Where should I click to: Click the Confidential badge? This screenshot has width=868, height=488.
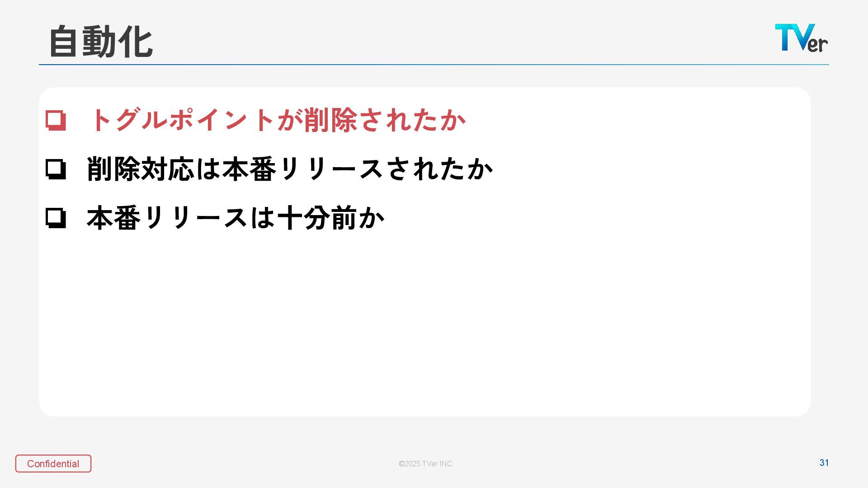coord(53,464)
